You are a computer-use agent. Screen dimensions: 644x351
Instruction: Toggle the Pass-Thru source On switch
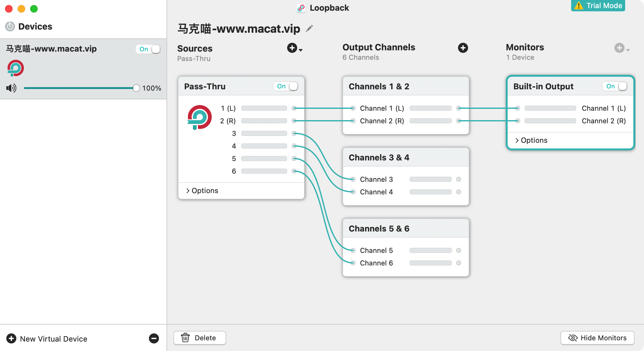pyautogui.click(x=286, y=86)
